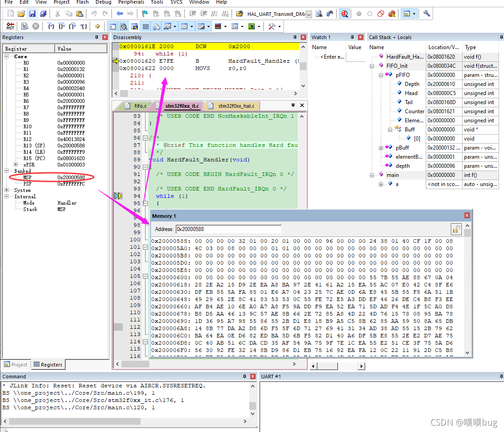This screenshot has width=504, height=432.
Task: Click the New file icon
Action: click(10, 14)
